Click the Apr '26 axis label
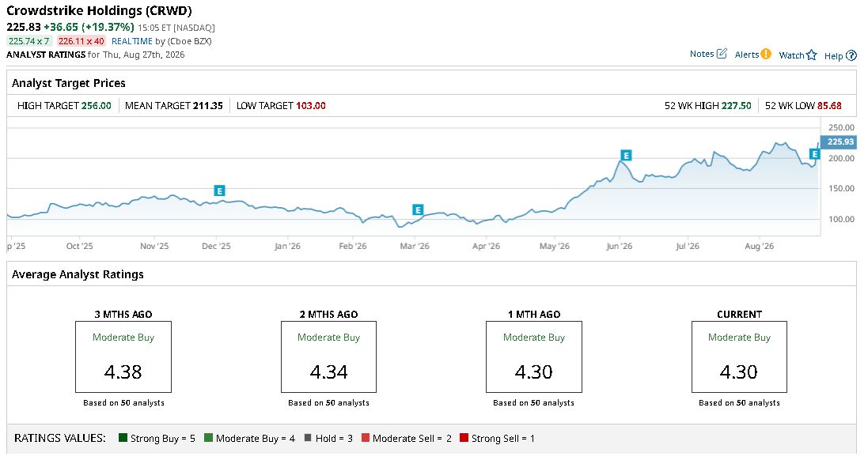868x464 pixels. pyautogui.click(x=486, y=246)
